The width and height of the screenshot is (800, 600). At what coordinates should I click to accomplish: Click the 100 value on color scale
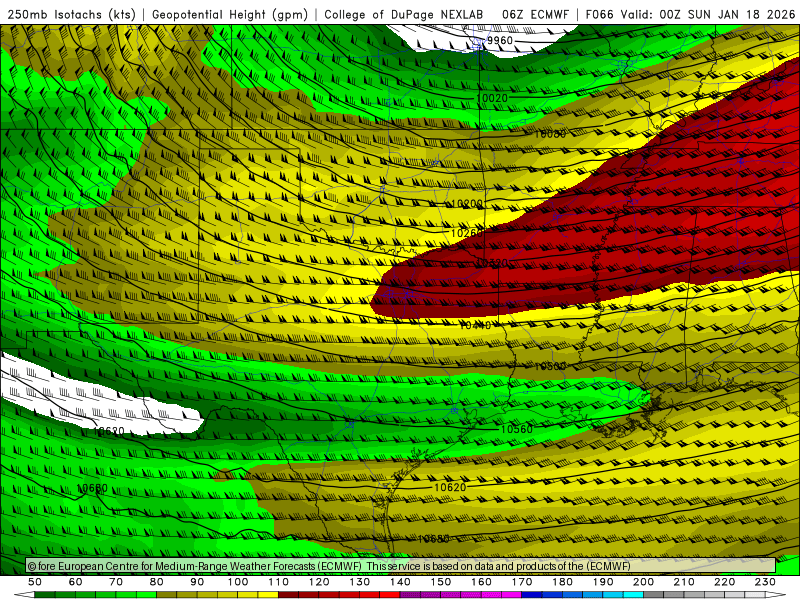238,582
